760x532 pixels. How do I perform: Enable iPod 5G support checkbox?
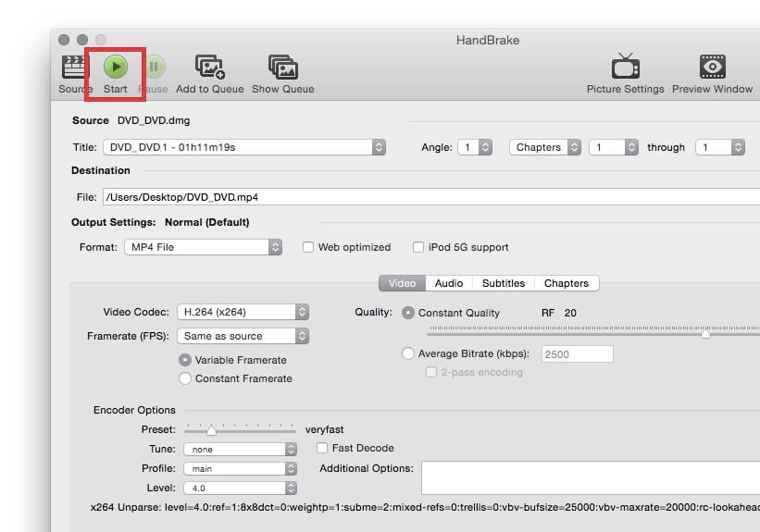(417, 247)
